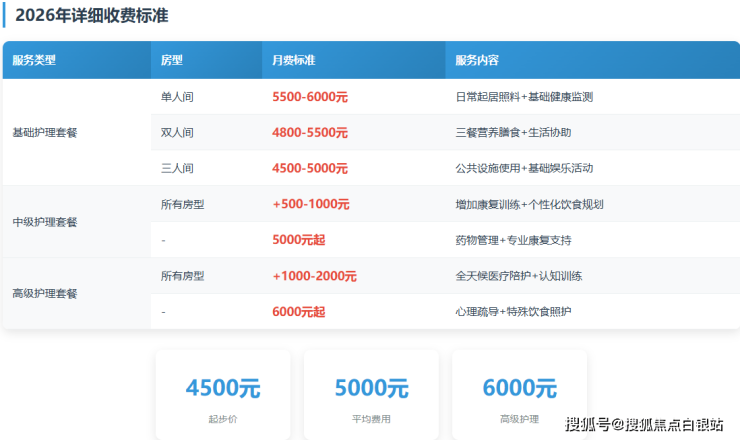
Task: Click the 单人间 room type cell
Action: pos(177,97)
